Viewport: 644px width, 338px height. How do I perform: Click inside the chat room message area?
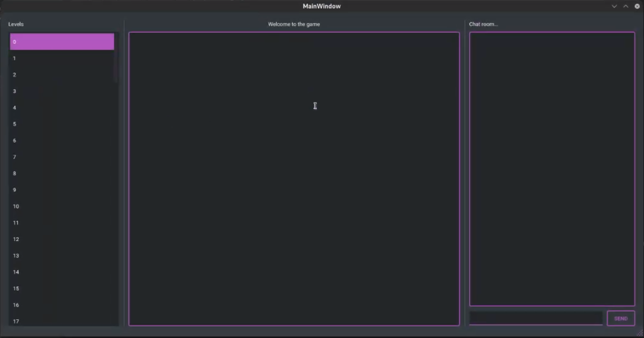(x=552, y=169)
